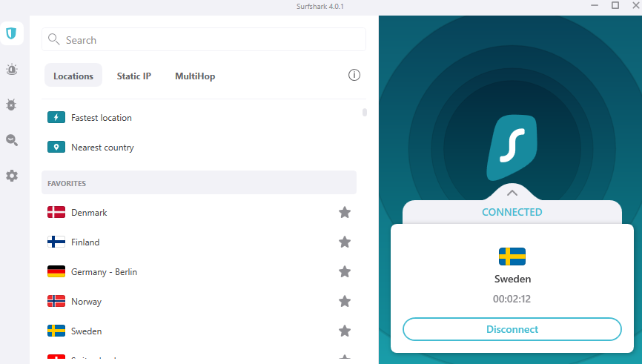Click the Finland flag icon

pos(56,242)
